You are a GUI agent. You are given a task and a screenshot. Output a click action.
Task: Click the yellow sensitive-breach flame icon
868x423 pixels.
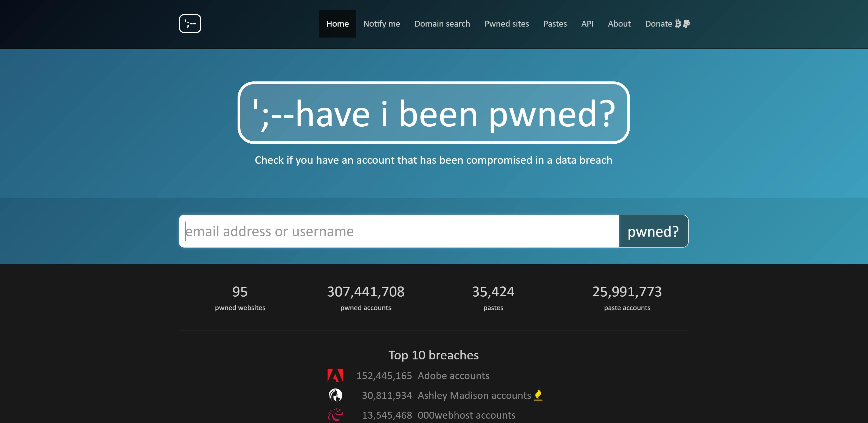pos(538,395)
